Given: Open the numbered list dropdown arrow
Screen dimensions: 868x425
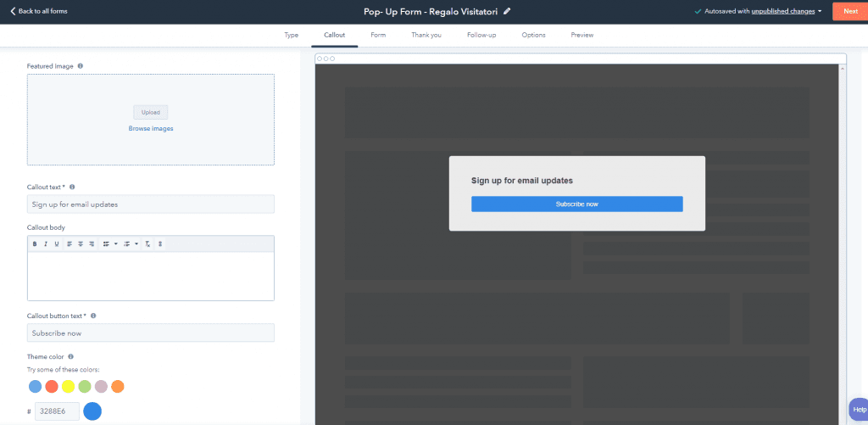Looking at the screenshot, I should [x=136, y=244].
